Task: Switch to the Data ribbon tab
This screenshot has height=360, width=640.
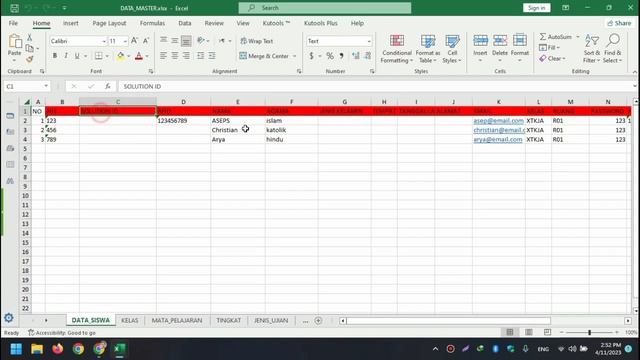Action: 185,23
